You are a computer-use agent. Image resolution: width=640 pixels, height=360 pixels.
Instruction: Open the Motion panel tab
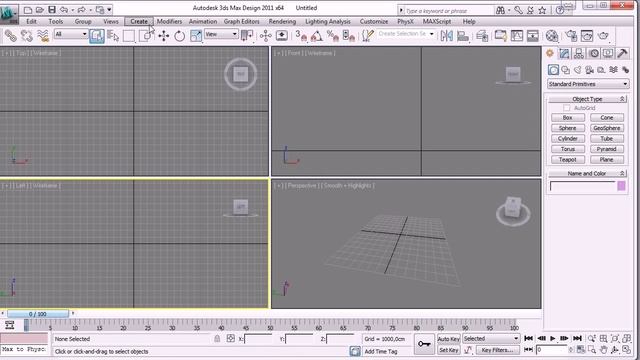594,53
